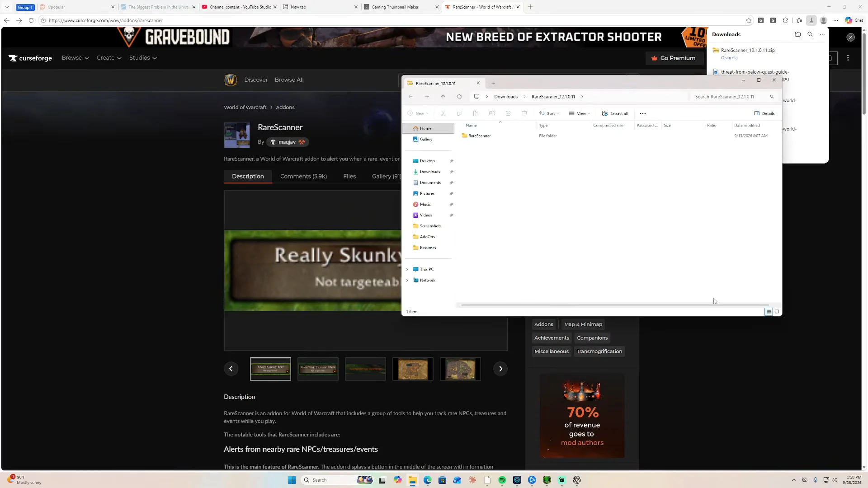Open more options in the Edge Downloads panel
Image resolution: width=868 pixels, height=488 pixels.
pos(822,34)
